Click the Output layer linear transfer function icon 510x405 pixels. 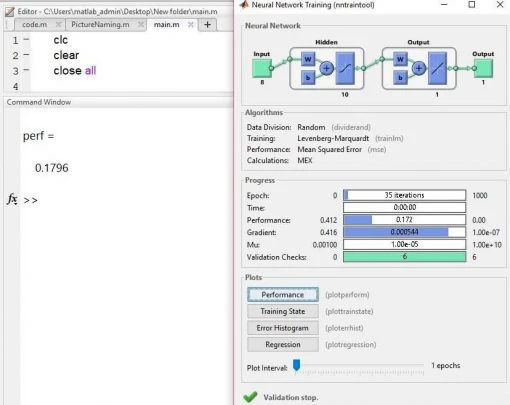437,68
